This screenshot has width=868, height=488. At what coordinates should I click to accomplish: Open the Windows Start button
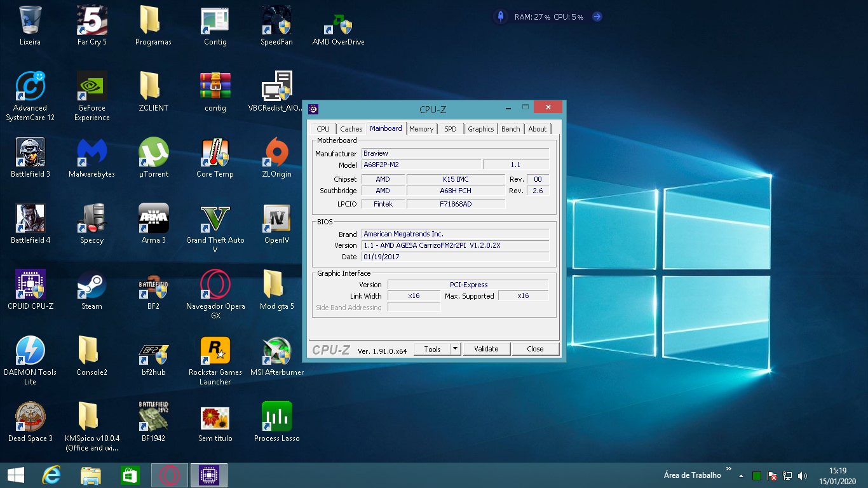click(16, 475)
